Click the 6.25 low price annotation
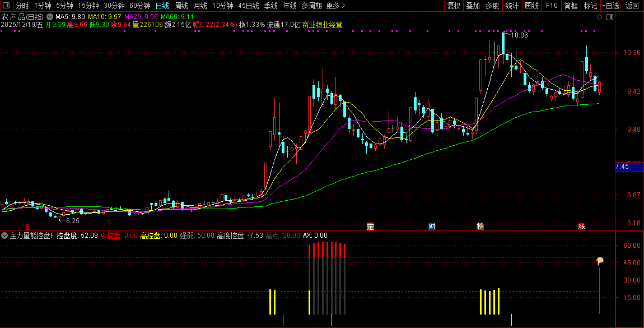 (72, 221)
